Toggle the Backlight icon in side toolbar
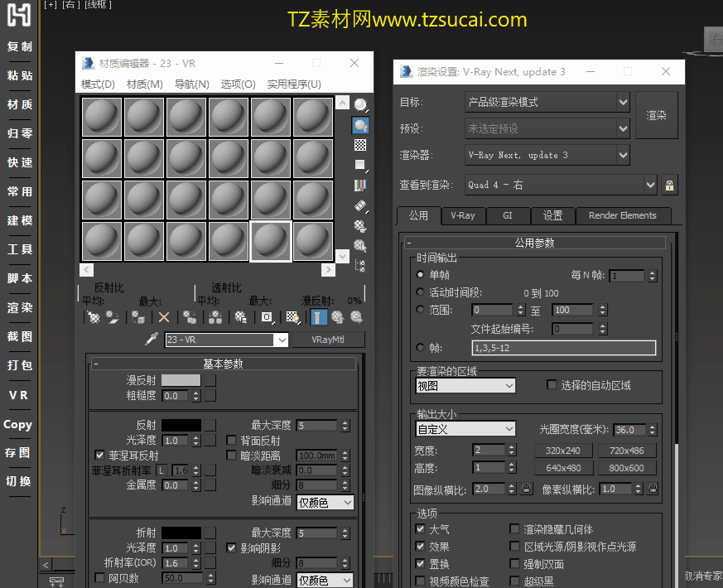Viewport: 723px width, 588px height. (360, 126)
